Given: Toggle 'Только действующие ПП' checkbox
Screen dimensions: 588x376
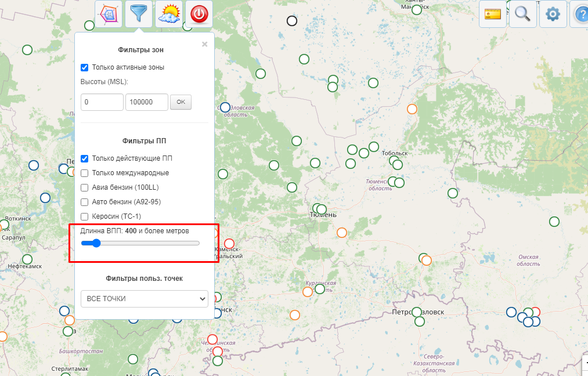Looking at the screenshot, I should tap(84, 158).
